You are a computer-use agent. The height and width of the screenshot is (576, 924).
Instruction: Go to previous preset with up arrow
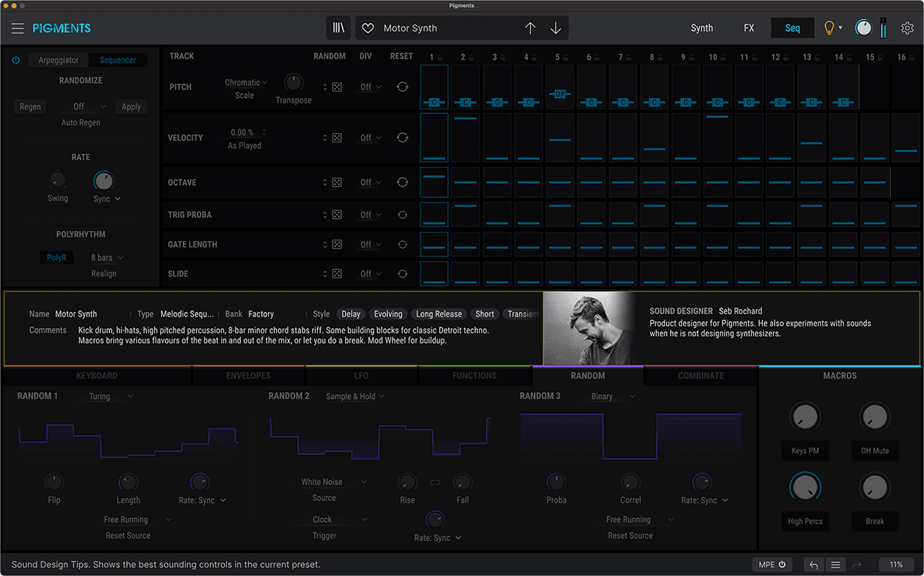click(x=530, y=28)
